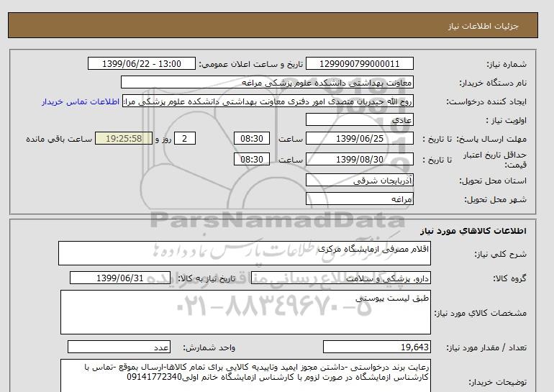This screenshot has width=554, height=392.
Task: Click the ساعت باقی مانده label
Action: pyautogui.click(x=59, y=139)
